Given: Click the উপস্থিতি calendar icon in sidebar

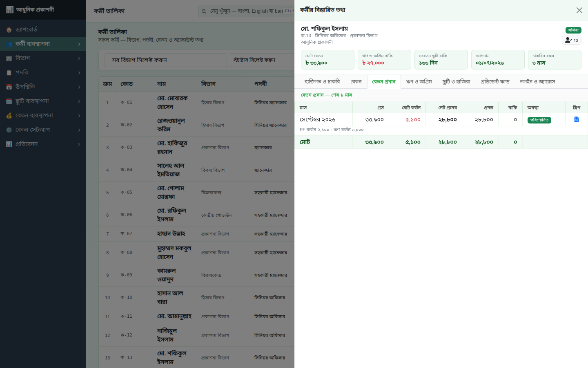Looking at the screenshot, I should pyautogui.click(x=9, y=87).
